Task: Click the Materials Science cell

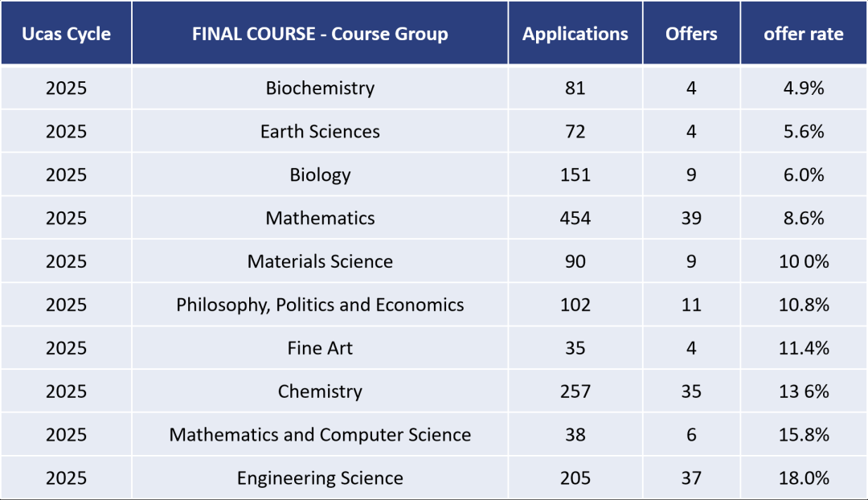Action: pyautogui.click(x=320, y=262)
